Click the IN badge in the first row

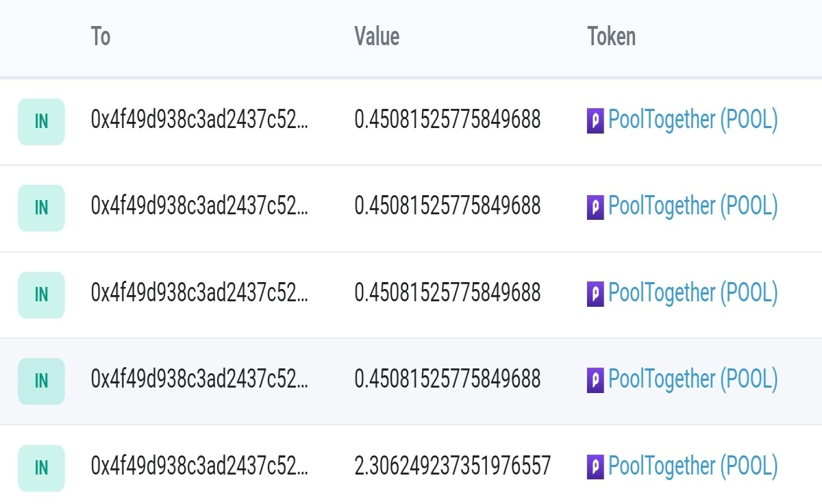click(x=41, y=122)
